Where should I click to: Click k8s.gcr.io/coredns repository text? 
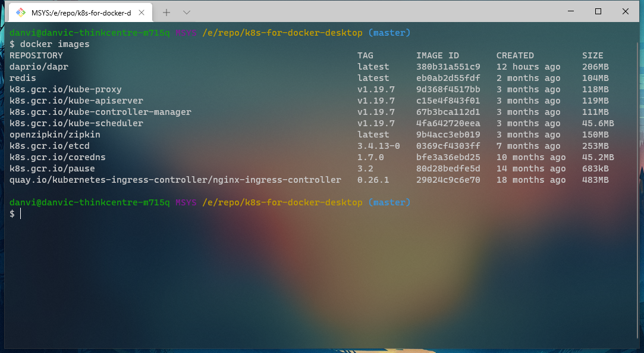coord(58,157)
